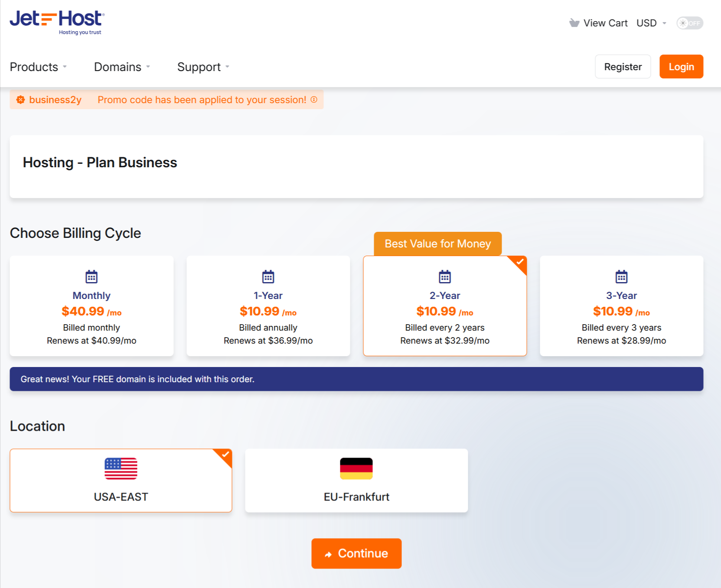Click Renews at $36.99/mo text

tap(268, 341)
